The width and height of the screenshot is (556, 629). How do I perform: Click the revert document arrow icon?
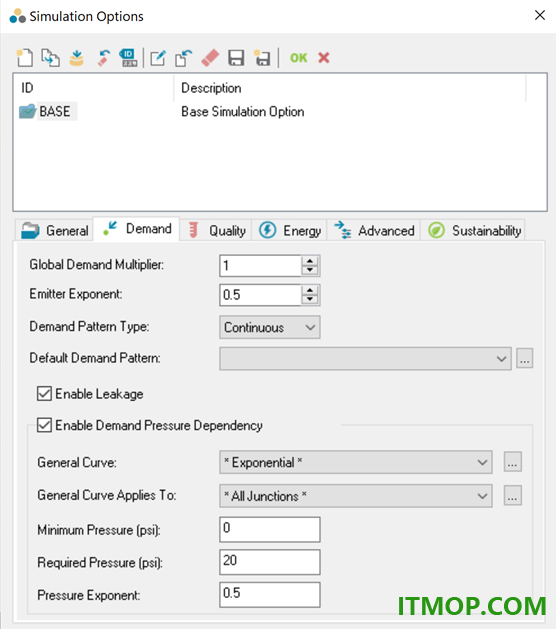click(x=184, y=58)
